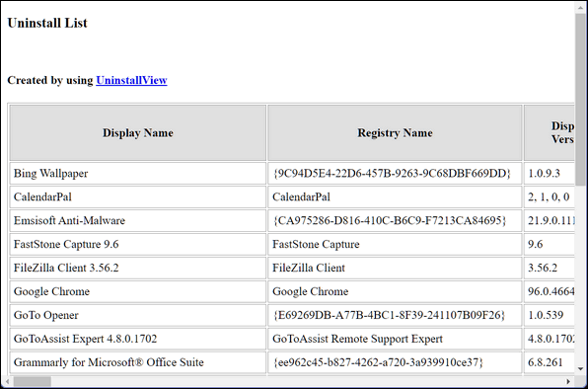Select the FileZilla Client 3.56.2 cell
588x389 pixels.
point(138,268)
